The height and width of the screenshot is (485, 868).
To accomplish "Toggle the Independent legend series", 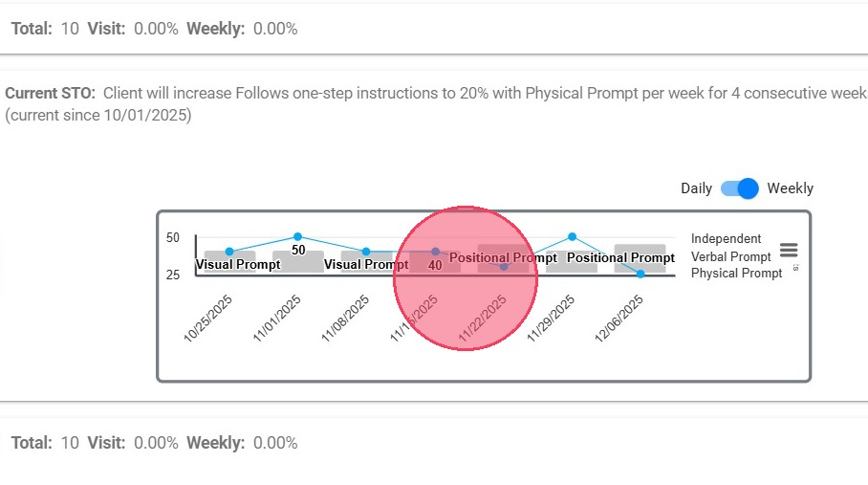I will (x=726, y=239).
